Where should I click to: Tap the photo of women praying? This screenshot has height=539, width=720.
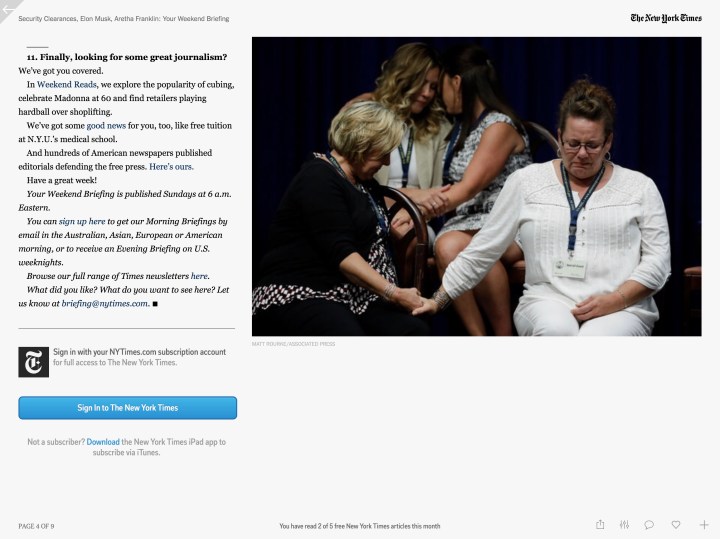(476, 187)
